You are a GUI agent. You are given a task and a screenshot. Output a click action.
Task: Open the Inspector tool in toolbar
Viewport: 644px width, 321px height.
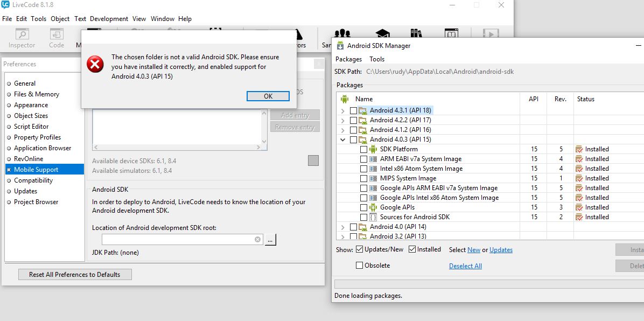pyautogui.click(x=22, y=39)
